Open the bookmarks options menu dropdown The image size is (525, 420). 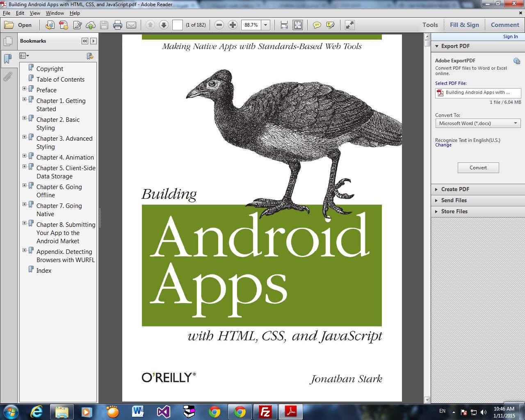coord(24,56)
